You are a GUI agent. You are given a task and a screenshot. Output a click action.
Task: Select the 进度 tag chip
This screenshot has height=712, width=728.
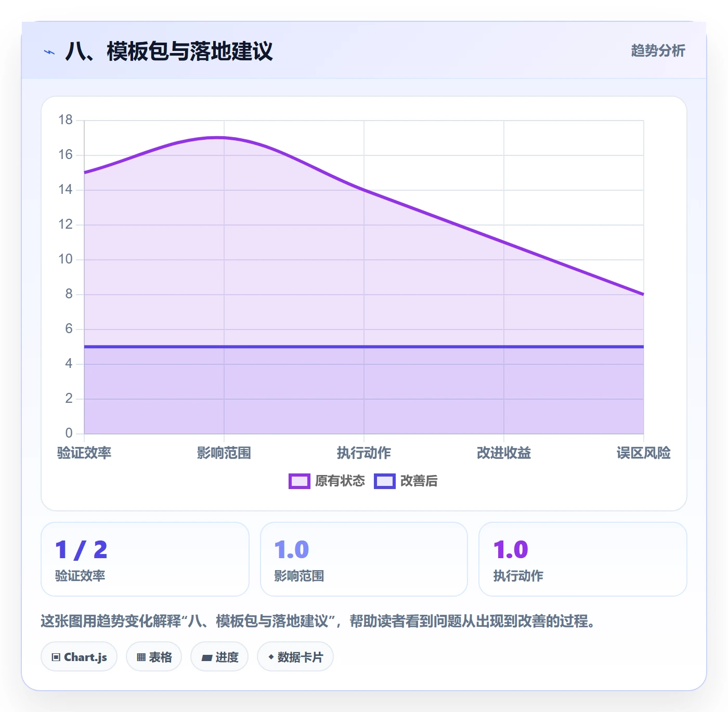(x=219, y=657)
